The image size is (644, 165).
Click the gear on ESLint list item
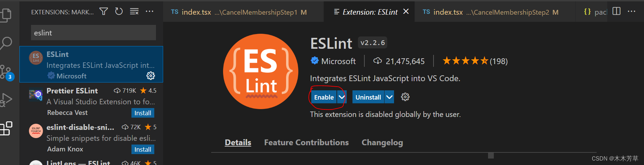pos(151,76)
